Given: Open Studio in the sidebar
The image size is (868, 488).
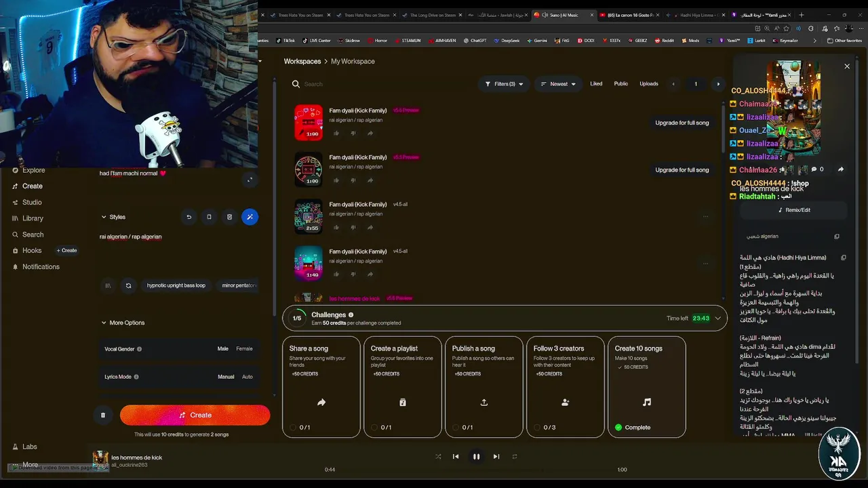Looking at the screenshot, I should 27,202.
